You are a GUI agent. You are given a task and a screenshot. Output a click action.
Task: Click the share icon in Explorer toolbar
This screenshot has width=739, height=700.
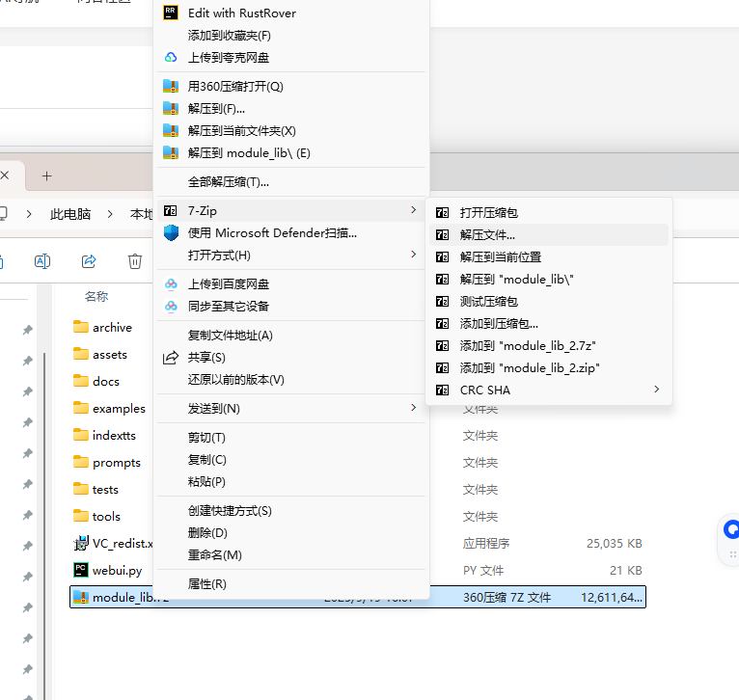point(89,260)
